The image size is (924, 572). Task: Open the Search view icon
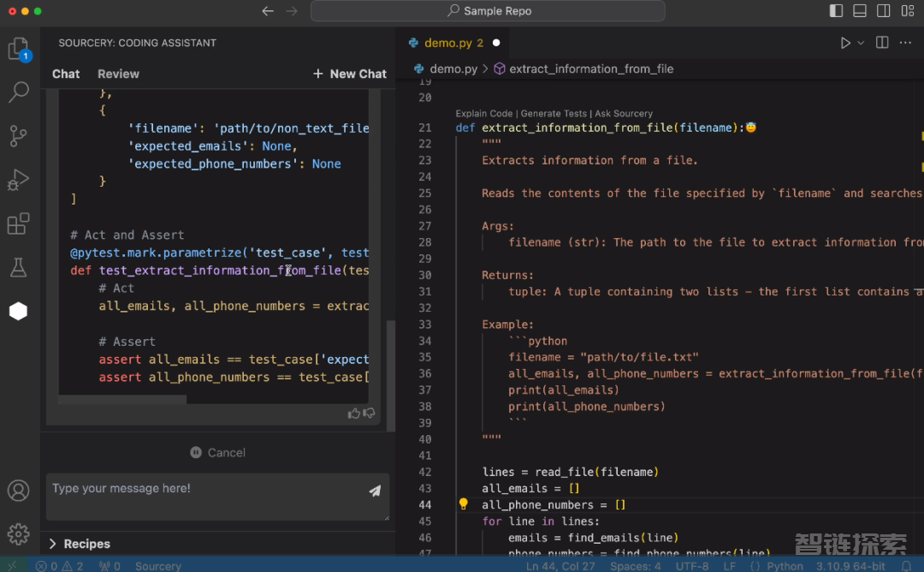[18, 92]
